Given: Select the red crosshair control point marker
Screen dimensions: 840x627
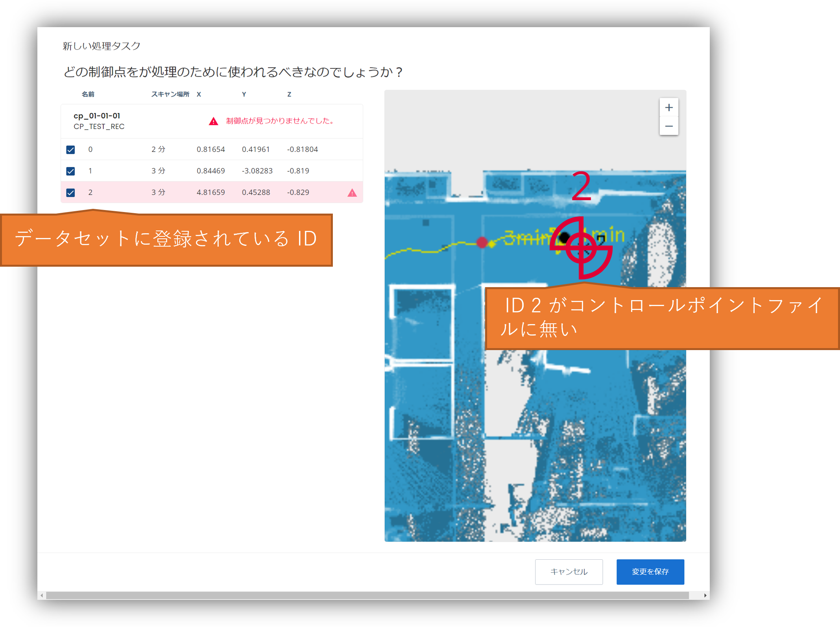Looking at the screenshot, I should 582,248.
